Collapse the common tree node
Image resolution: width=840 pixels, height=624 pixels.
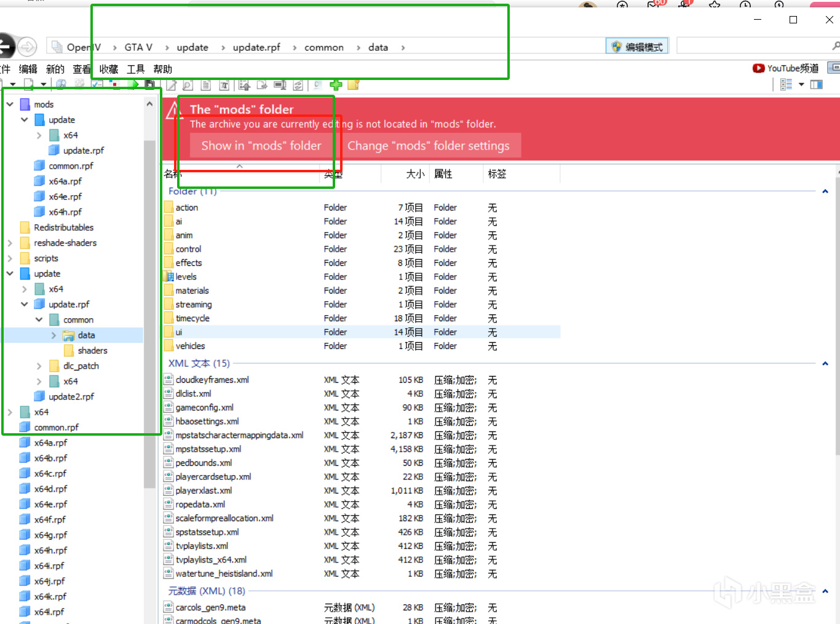[39, 319]
